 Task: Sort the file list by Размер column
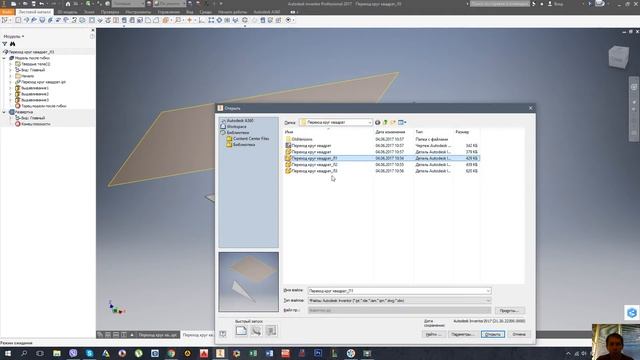[462, 132]
